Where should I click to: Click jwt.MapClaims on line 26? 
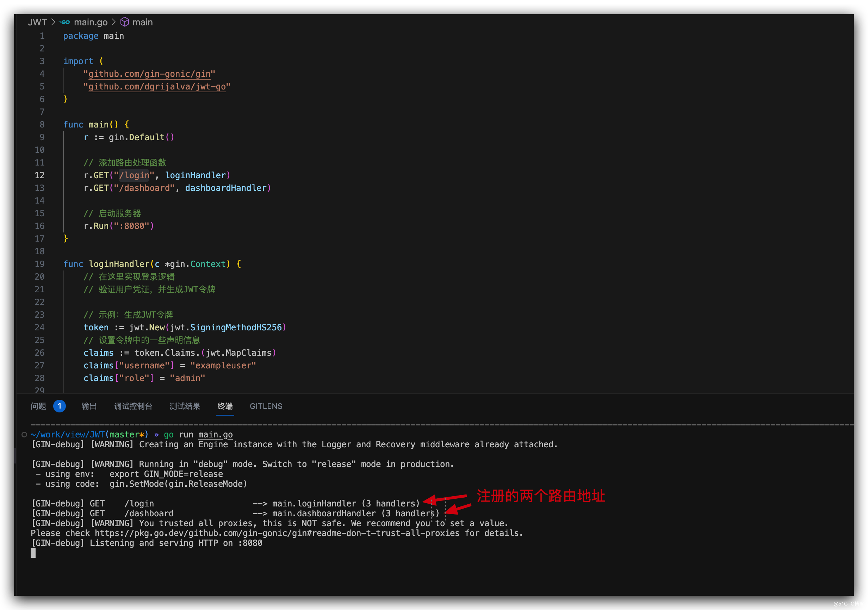click(x=238, y=353)
